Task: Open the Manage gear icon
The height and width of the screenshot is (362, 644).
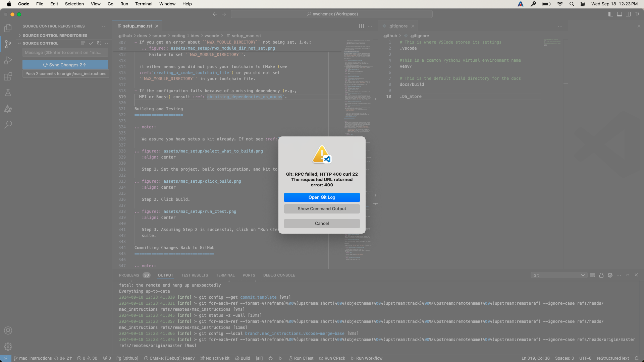Action: [x=8, y=347]
